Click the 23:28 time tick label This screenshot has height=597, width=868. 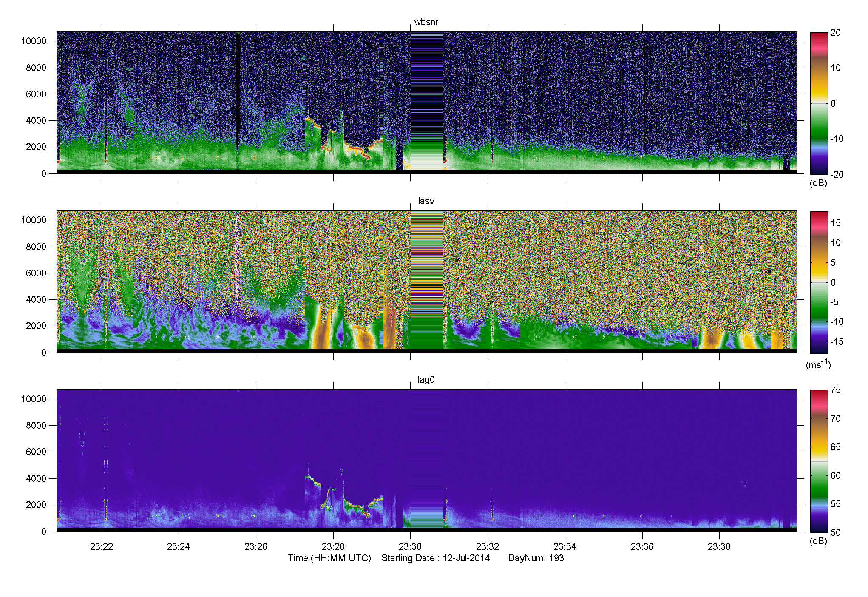pyautogui.click(x=333, y=546)
